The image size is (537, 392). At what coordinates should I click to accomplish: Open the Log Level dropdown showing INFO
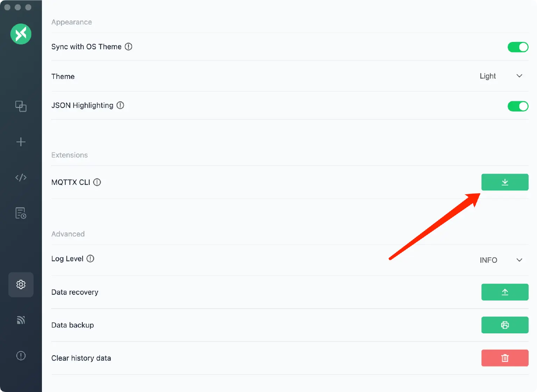click(501, 260)
